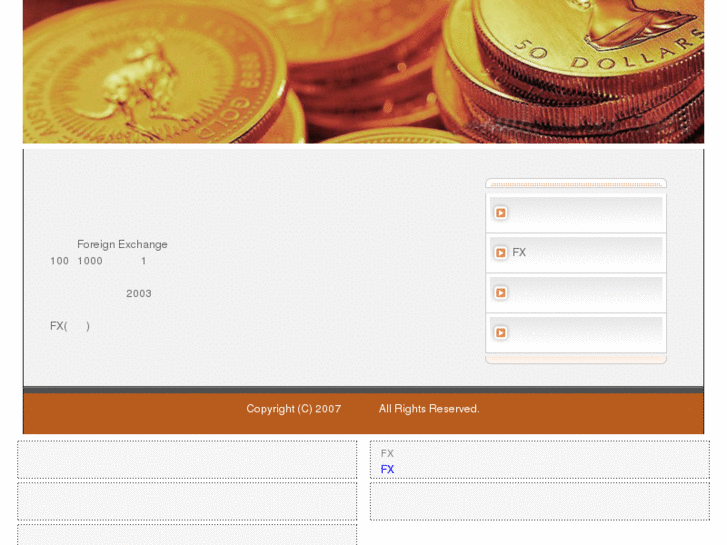The width and height of the screenshot is (727, 545).
Task: Click 'All Rights Reserved.' in the footer
Action: coord(429,409)
